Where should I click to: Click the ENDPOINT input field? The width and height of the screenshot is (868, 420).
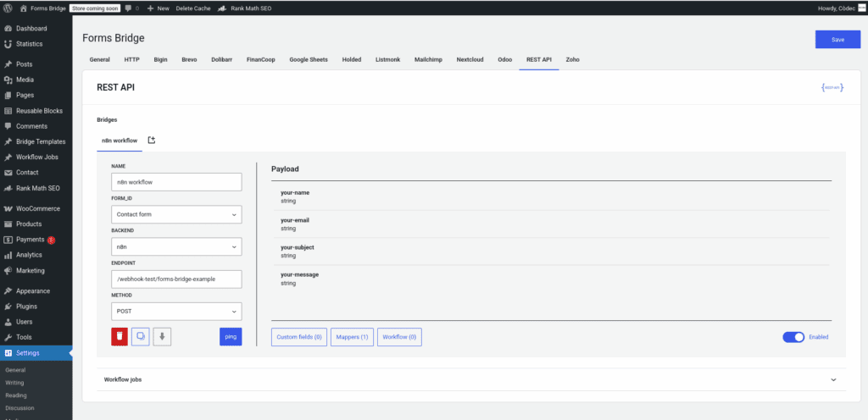[176, 279]
